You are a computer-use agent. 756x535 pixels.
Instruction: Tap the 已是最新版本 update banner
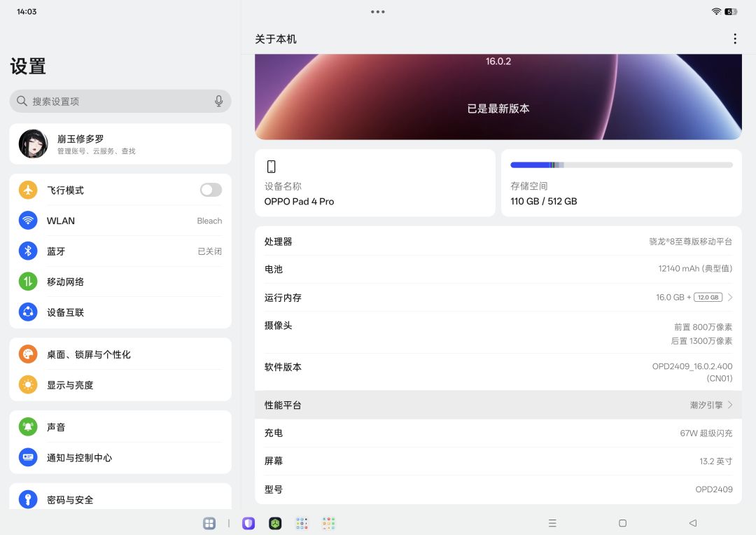pyautogui.click(x=498, y=97)
